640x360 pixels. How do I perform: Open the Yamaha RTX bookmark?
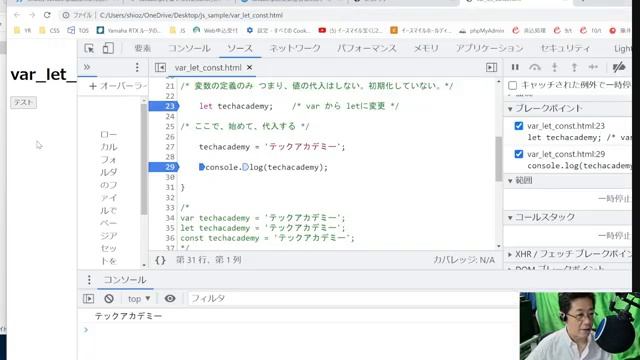[129, 31]
